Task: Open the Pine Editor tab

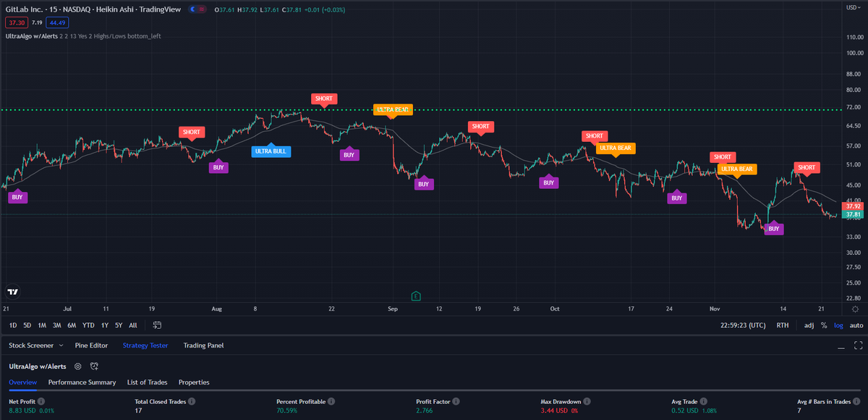Action: coord(91,345)
